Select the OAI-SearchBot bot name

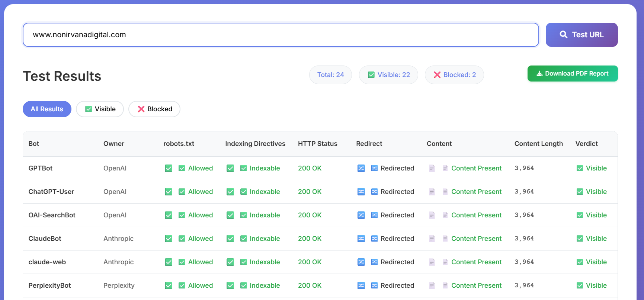click(x=52, y=215)
